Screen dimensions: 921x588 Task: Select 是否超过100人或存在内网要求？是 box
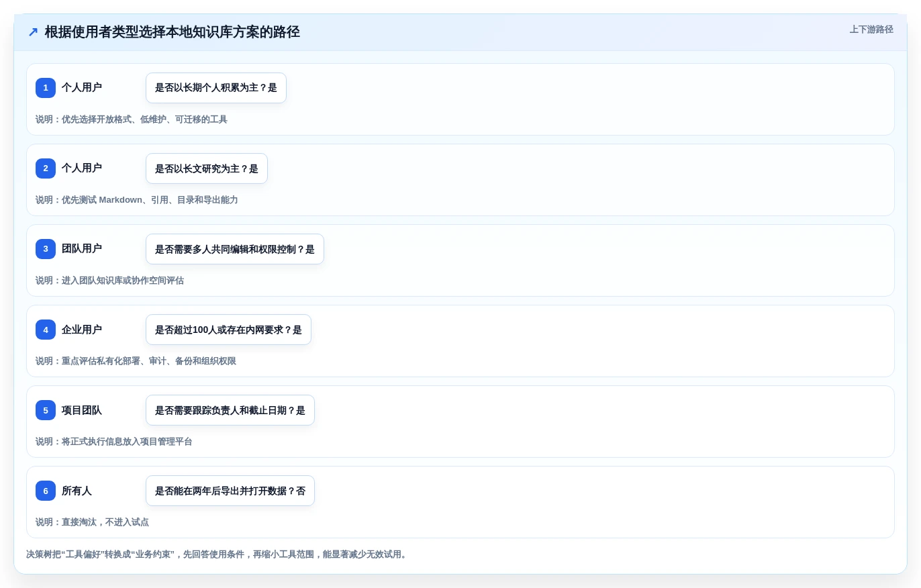click(228, 330)
